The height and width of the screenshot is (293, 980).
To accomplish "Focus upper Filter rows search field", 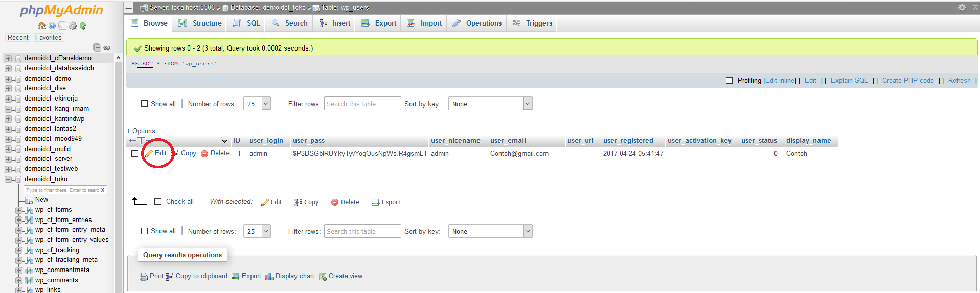I will [362, 104].
